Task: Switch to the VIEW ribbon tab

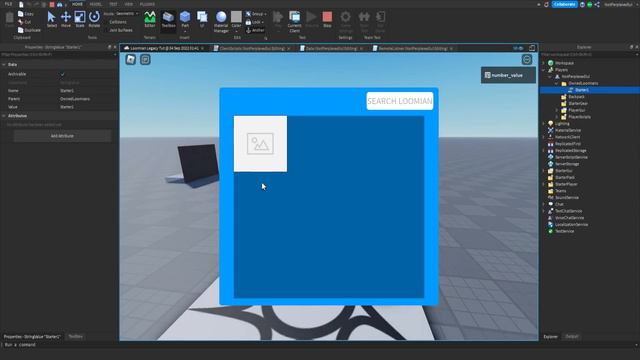Action: (129, 4)
